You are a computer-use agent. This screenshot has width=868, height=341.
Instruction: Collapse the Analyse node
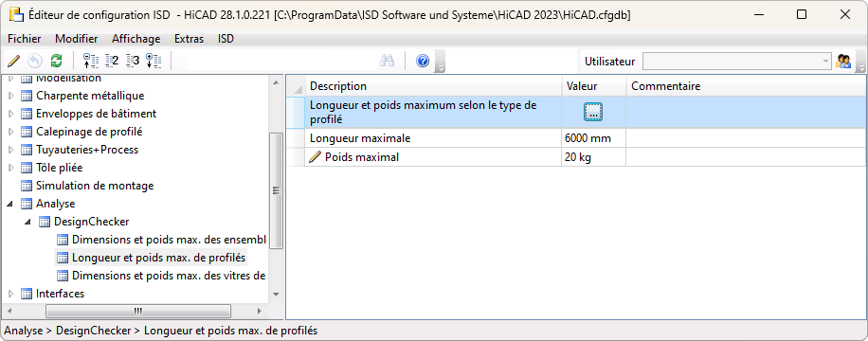tap(10, 205)
